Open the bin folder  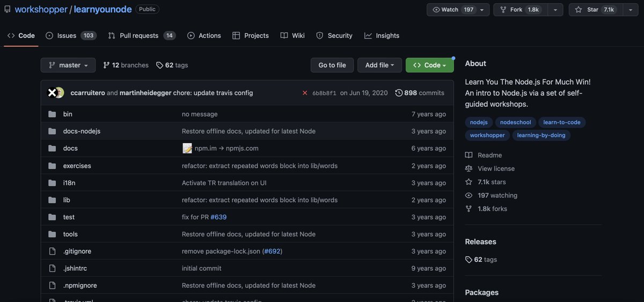(68, 114)
